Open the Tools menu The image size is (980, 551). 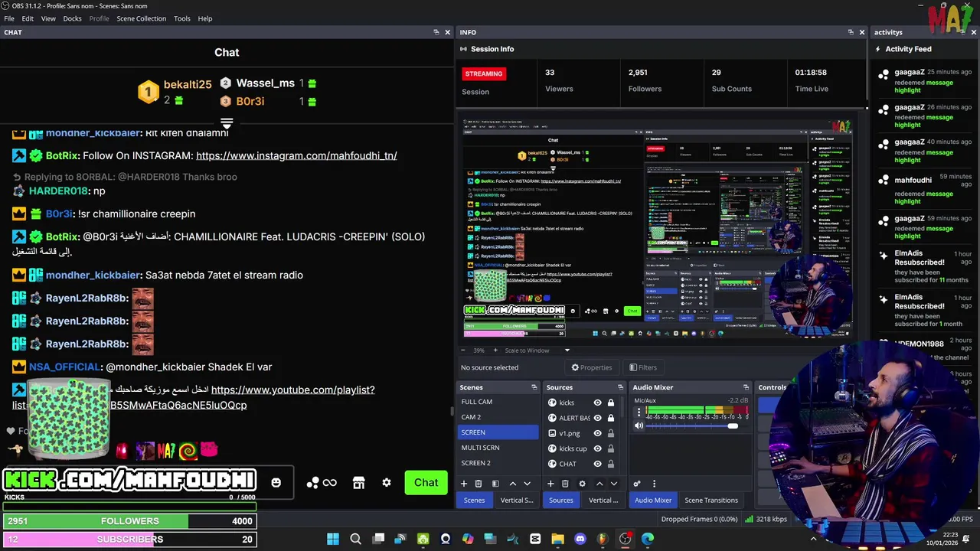pos(182,18)
